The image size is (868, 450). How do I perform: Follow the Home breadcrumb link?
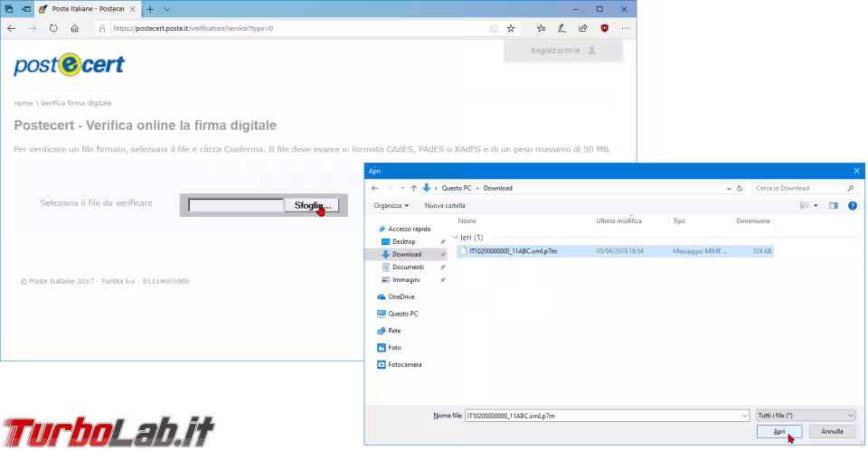(x=24, y=103)
